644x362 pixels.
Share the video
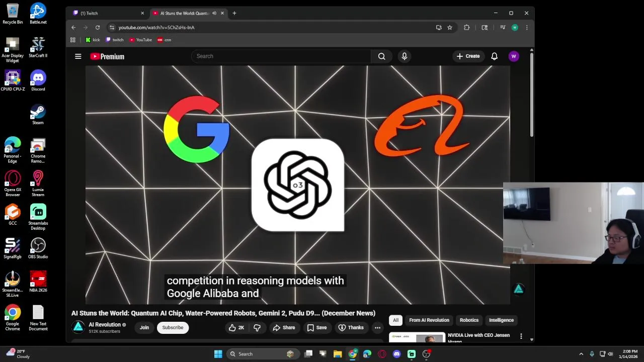[x=284, y=327]
